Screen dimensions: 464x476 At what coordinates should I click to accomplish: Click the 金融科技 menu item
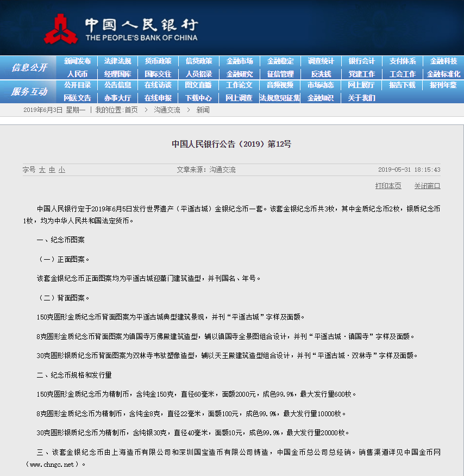443,61
